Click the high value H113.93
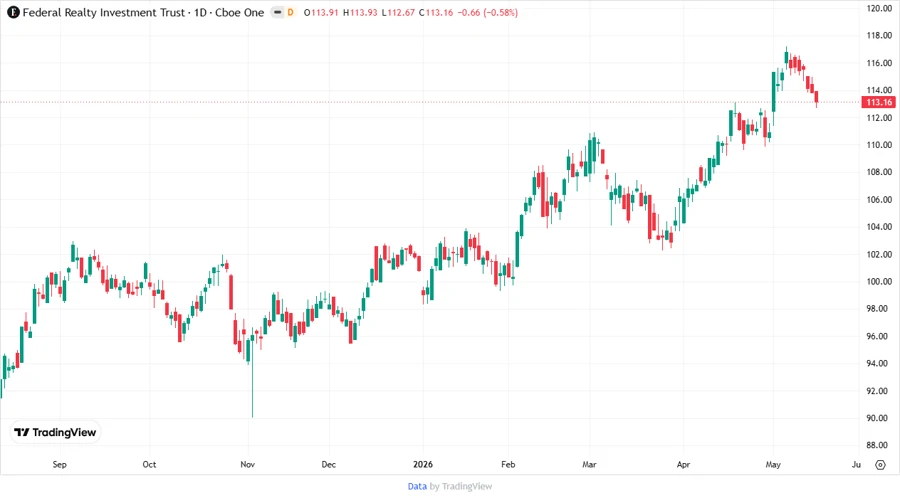 [360, 13]
